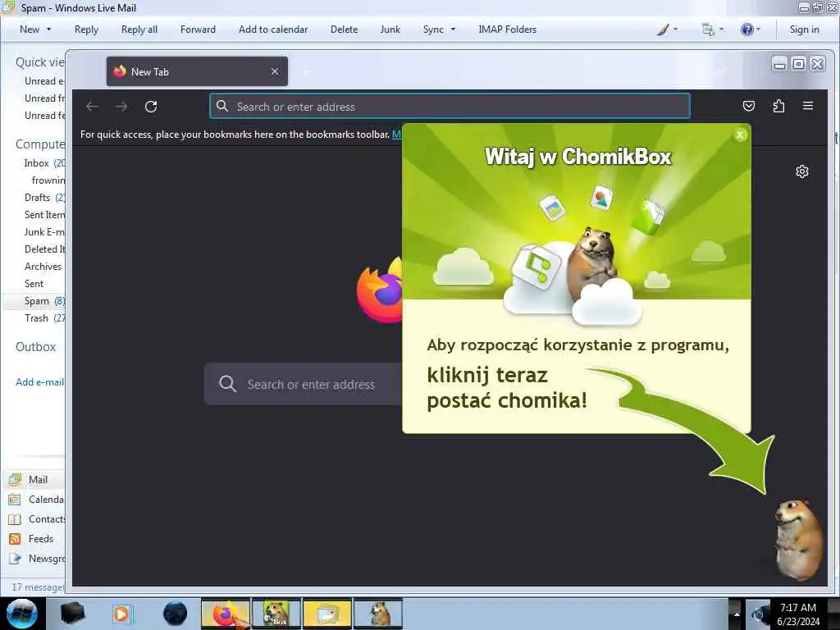Click the Firefox back arrow
This screenshot has height=630, width=840.
92,107
